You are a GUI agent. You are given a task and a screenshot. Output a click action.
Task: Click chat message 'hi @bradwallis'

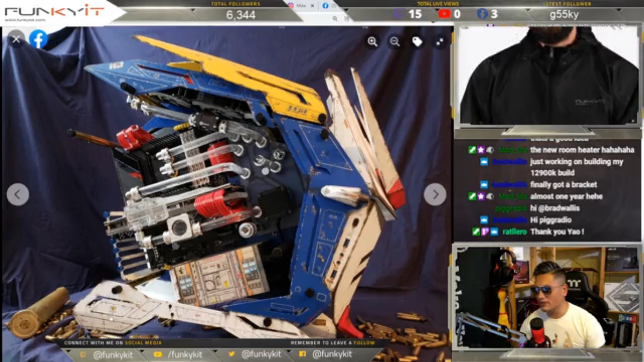click(555, 208)
